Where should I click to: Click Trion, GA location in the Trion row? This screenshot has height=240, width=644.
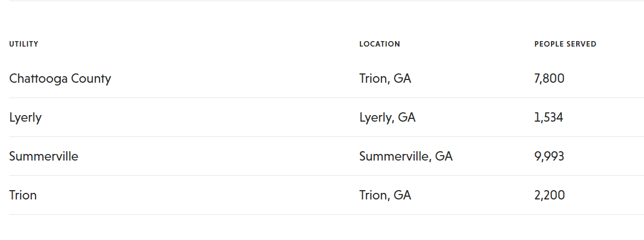point(385,195)
